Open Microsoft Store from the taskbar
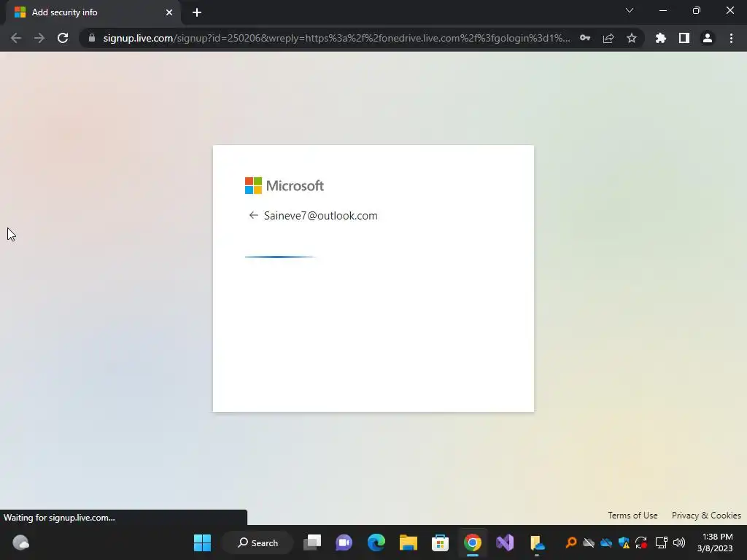This screenshot has width=747, height=560. pos(440,542)
